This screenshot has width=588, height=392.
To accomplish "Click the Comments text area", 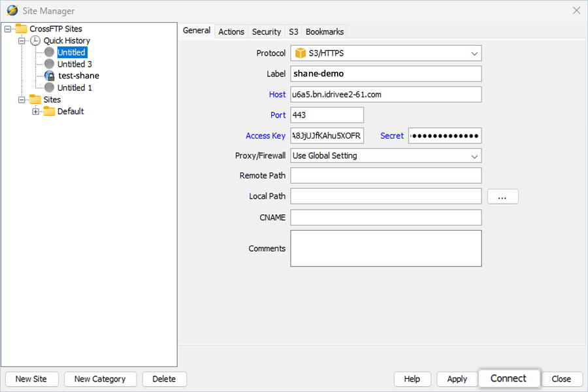I will [x=386, y=248].
